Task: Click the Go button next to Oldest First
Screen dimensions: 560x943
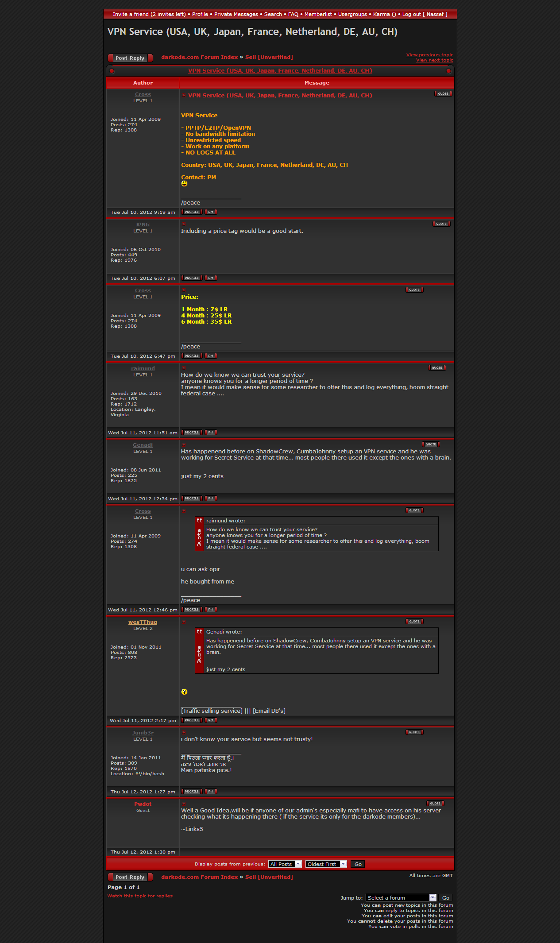Action: coord(358,864)
